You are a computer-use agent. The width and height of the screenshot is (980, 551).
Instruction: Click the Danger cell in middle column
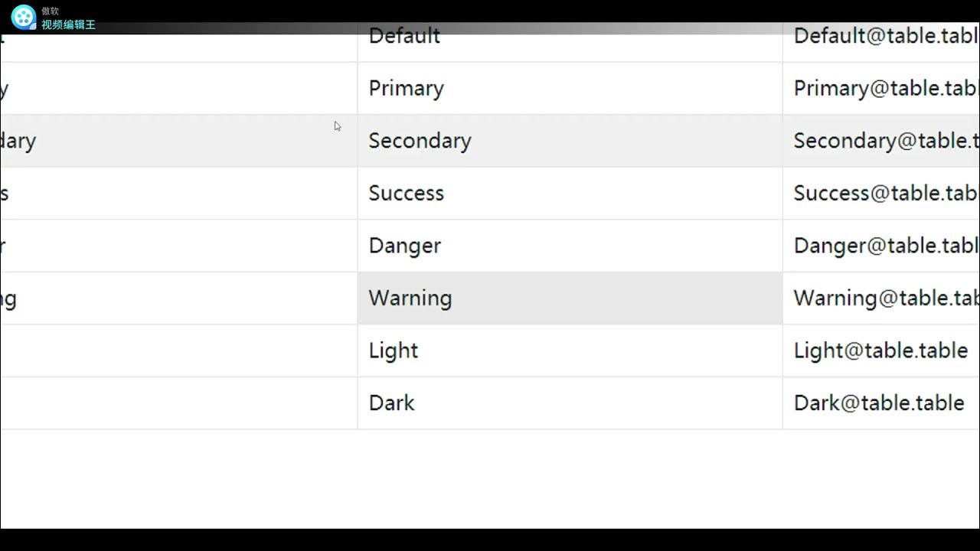pos(570,246)
